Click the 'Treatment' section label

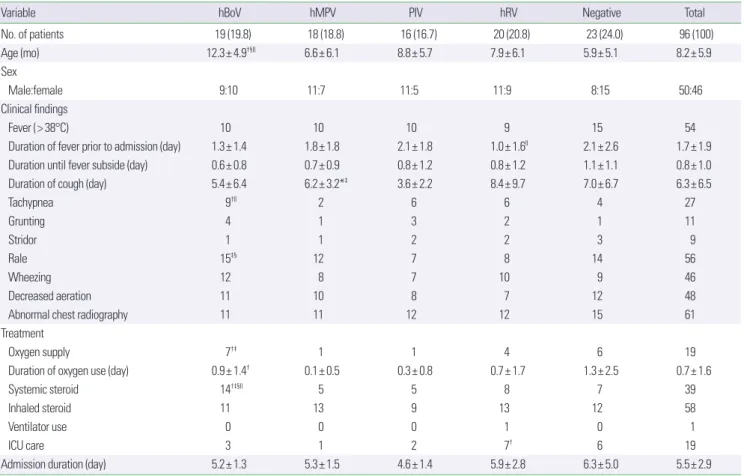[22, 333]
